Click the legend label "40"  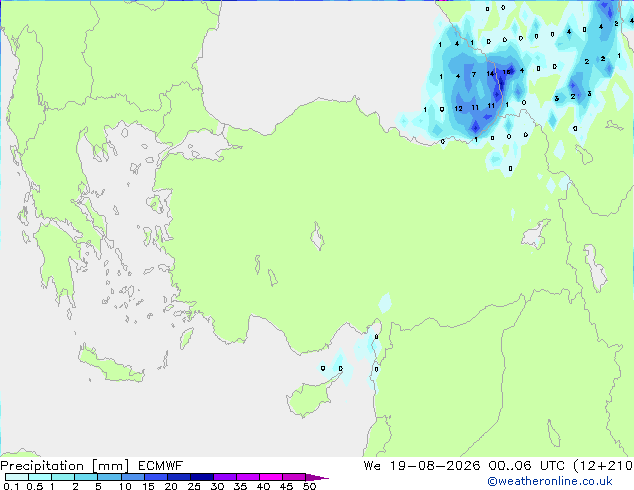tap(263, 486)
